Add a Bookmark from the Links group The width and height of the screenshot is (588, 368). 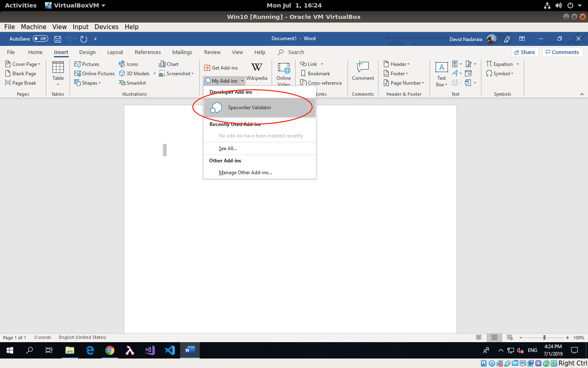[315, 74]
